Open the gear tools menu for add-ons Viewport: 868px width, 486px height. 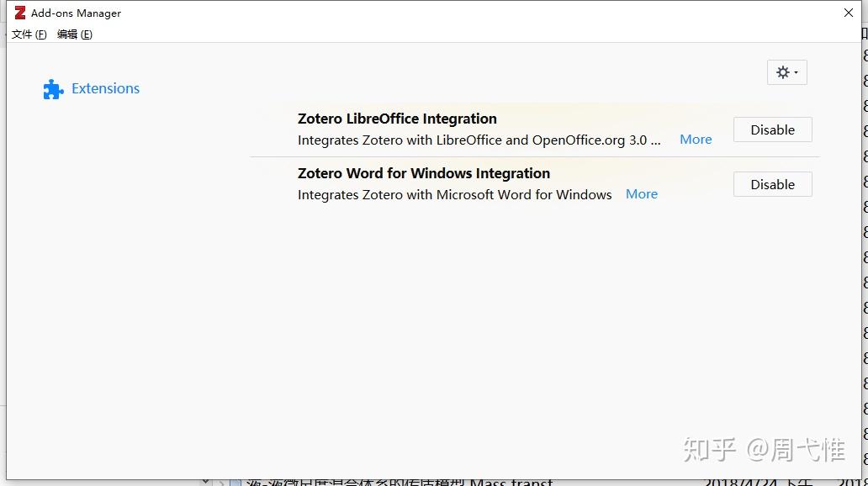(x=786, y=72)
